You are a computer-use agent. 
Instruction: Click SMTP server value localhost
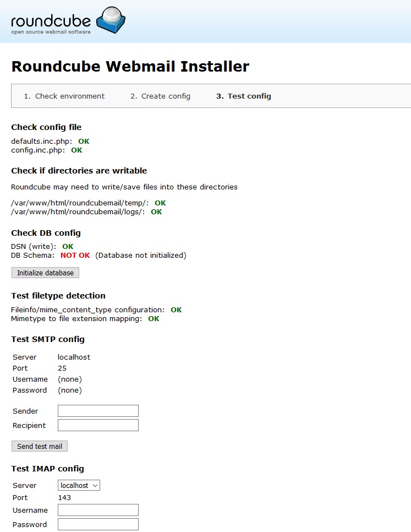click(x=74, y=357)
